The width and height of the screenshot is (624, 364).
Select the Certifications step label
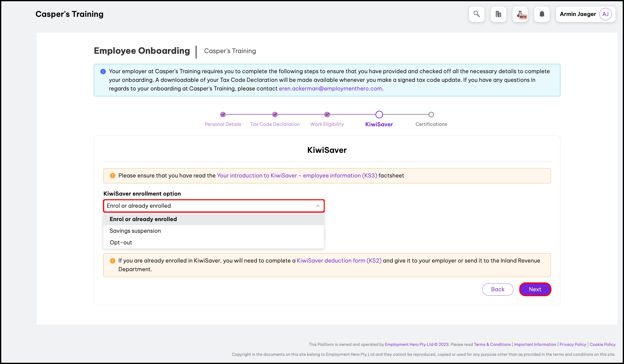point(431,124)
